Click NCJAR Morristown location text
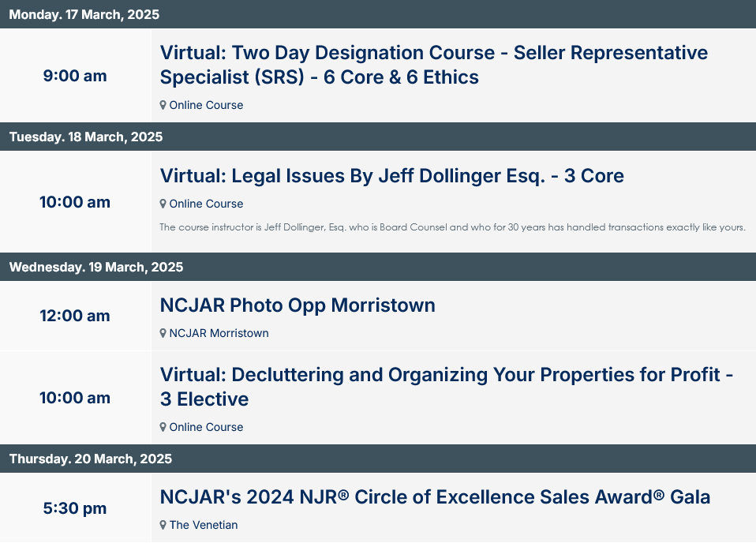This screenshot has width=756, height=543. (x=219, y=333)
